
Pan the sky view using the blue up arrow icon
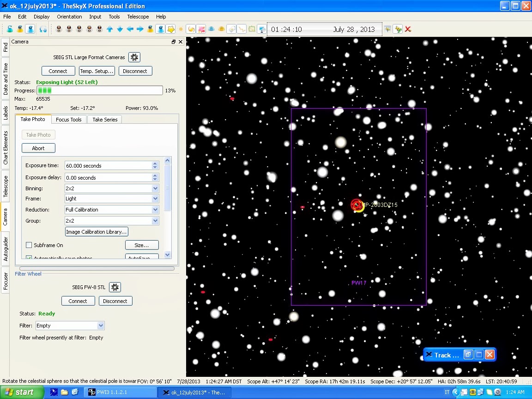point(109,29)
